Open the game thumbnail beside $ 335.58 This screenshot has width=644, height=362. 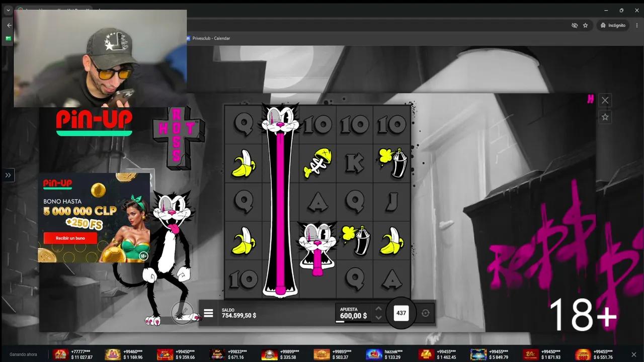269,354
